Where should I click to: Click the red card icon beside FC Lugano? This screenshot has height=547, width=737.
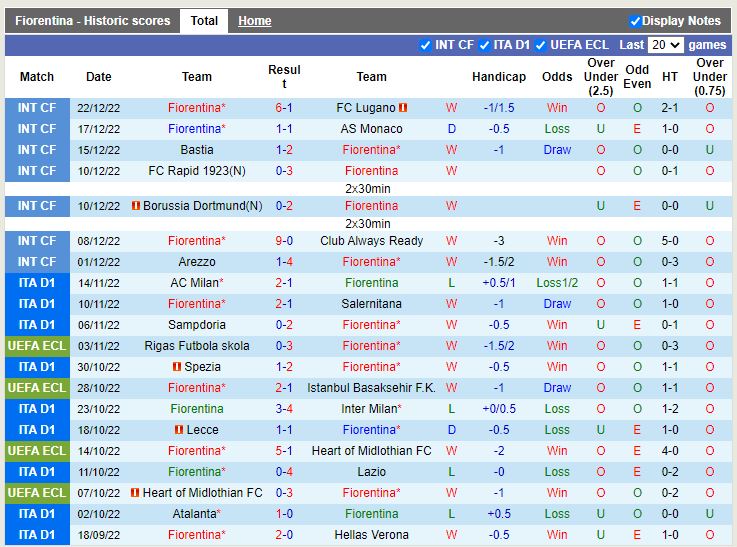[403, 108]
